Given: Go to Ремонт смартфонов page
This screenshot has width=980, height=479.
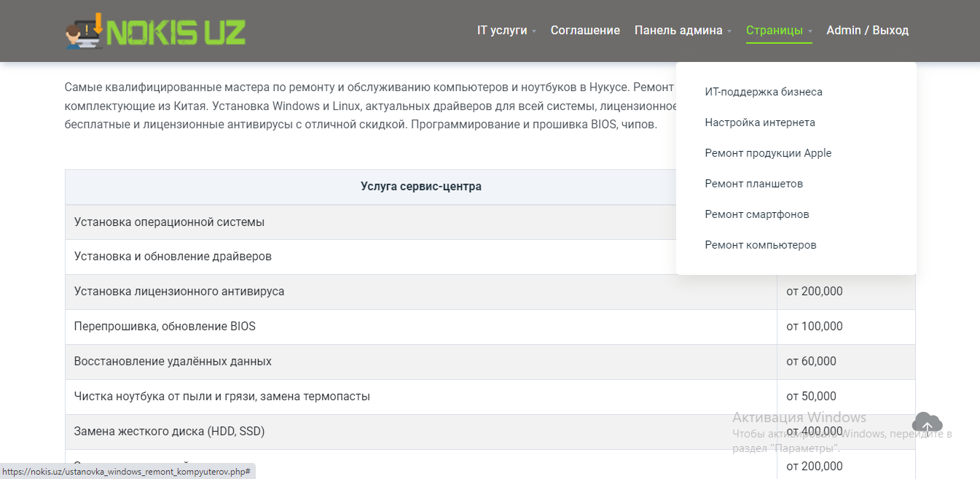Looking at the screenshot, I should (x=757, y=214).
